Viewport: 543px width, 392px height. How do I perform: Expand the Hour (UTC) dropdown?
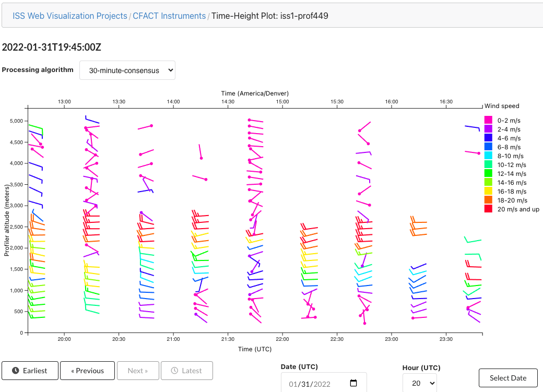(419, 383)
